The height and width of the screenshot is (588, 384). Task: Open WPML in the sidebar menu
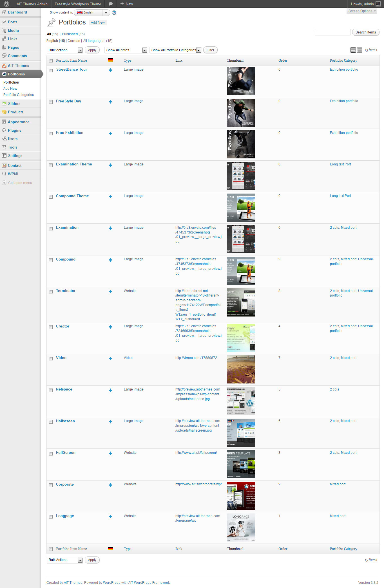(14, 174)
